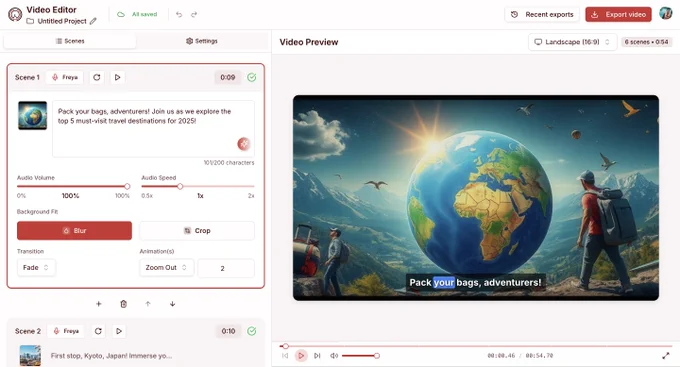Click Scene 2 green check status icon
The height and width of the screenshot is (367, 680).
pos(252,331)
